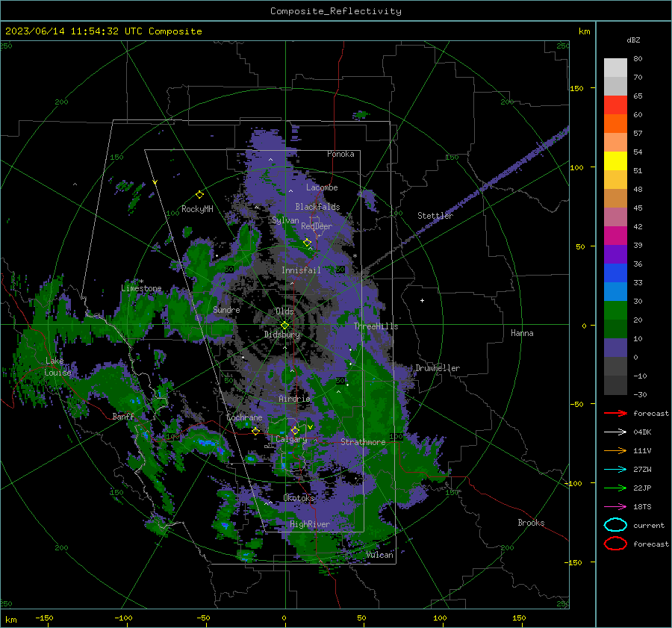Click the Sylvan label on the map

285,220
